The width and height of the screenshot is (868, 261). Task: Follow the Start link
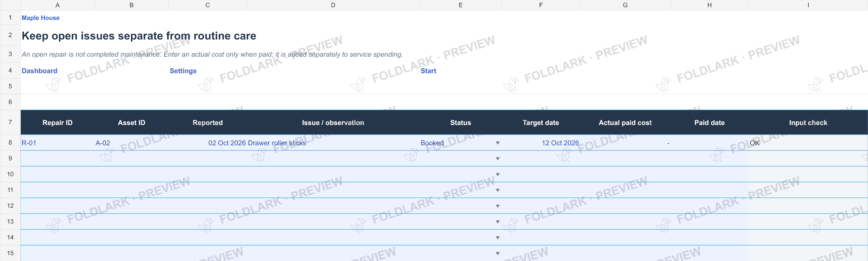(x=428, y=71)
